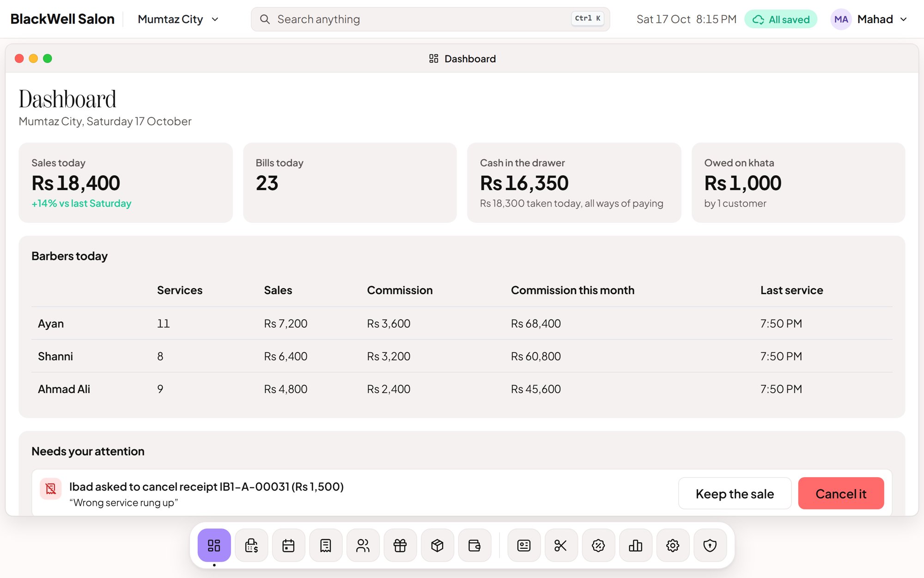
Task: Click the Sat 17 Oct 8:15 PM clock
Action: (686, 19)
